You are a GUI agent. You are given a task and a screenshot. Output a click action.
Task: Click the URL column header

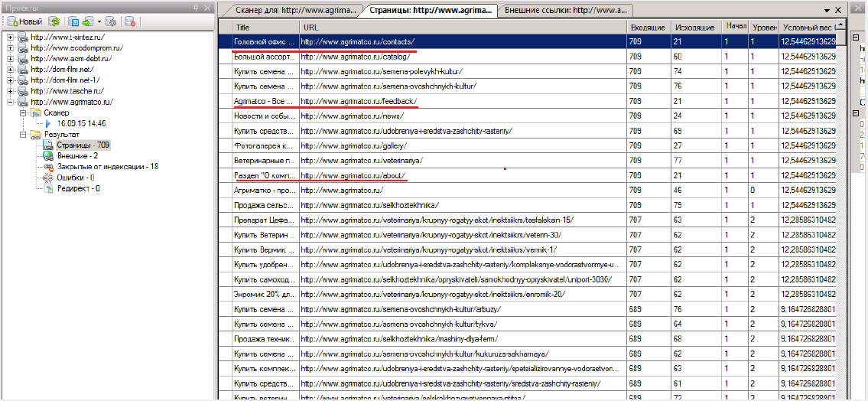tap(463, 28)
